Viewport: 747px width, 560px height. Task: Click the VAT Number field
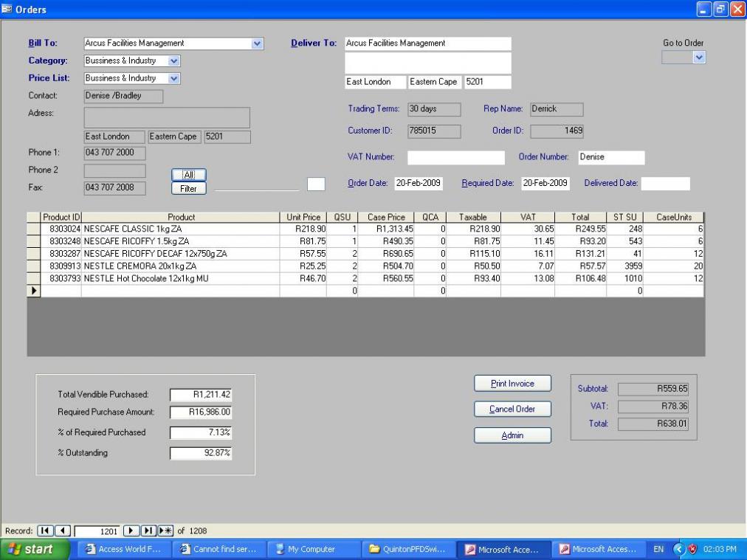tap(456, 158)
